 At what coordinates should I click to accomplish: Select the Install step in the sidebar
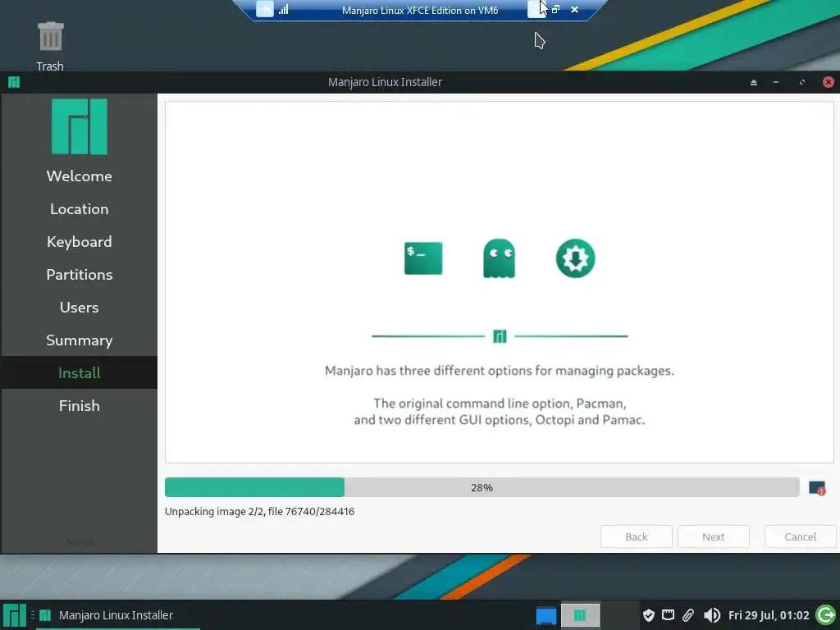click(80, 373)
